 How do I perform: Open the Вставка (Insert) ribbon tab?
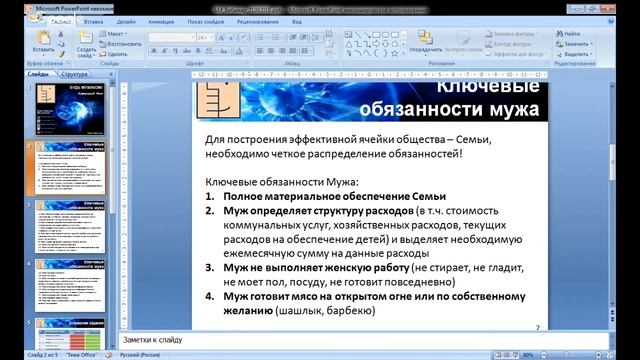[93, 22]
